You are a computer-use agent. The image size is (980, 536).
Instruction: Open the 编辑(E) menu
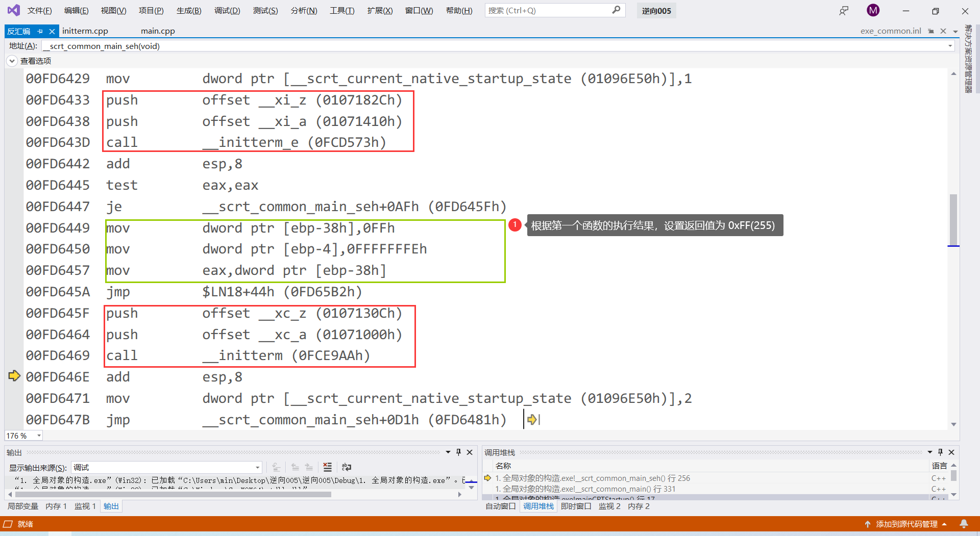click(x=76, y=11)
